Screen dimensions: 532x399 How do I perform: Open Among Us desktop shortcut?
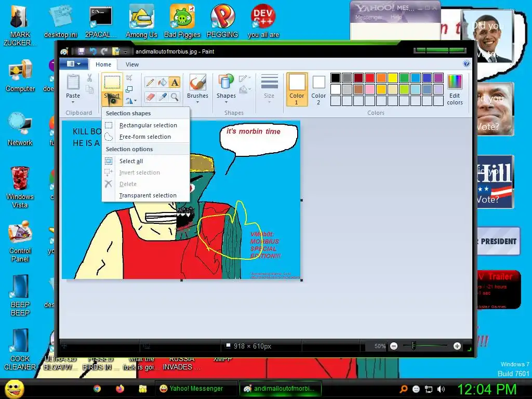[141, 21]
